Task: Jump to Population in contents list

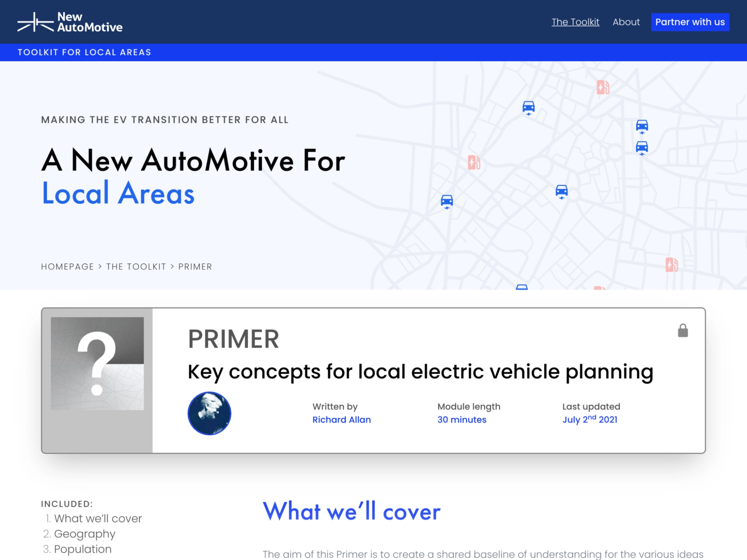Action: click(83, 549)
